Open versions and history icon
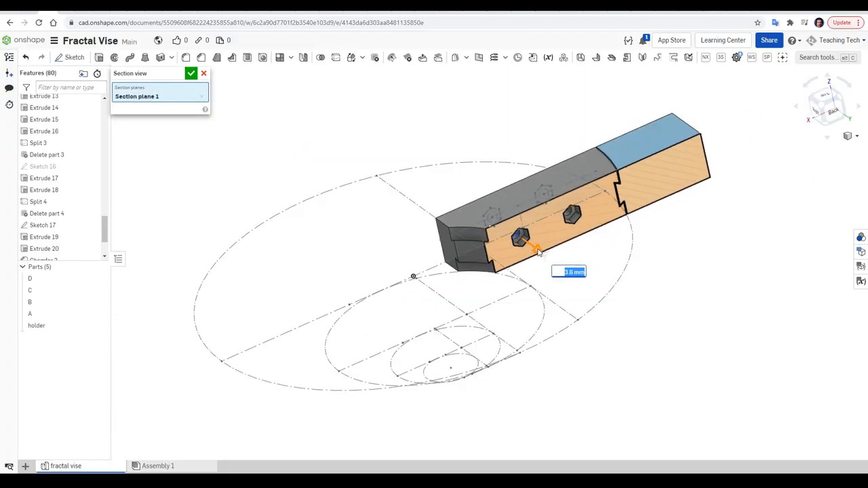The image size is (868, 488). (x=9, y=104)
